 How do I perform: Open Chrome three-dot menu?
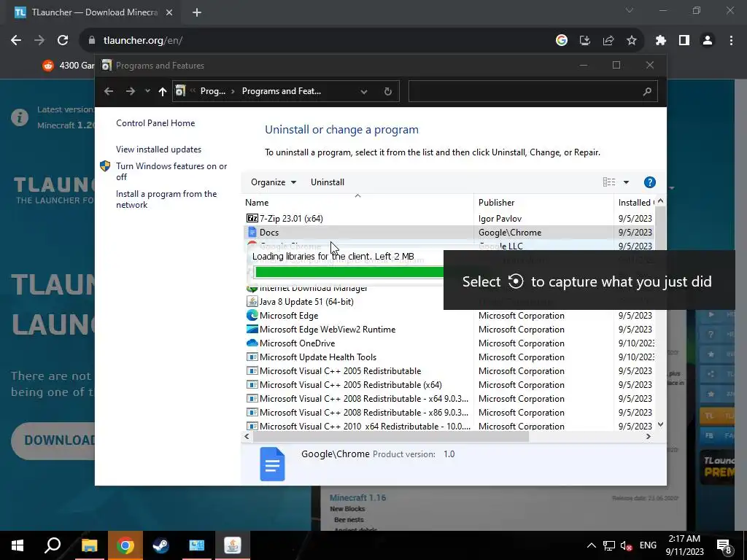pyautogui.click(x=731, y=41)
